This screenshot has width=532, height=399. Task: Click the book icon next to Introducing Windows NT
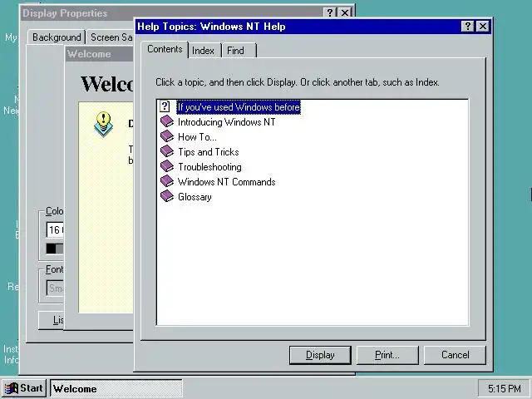(167, 121)
